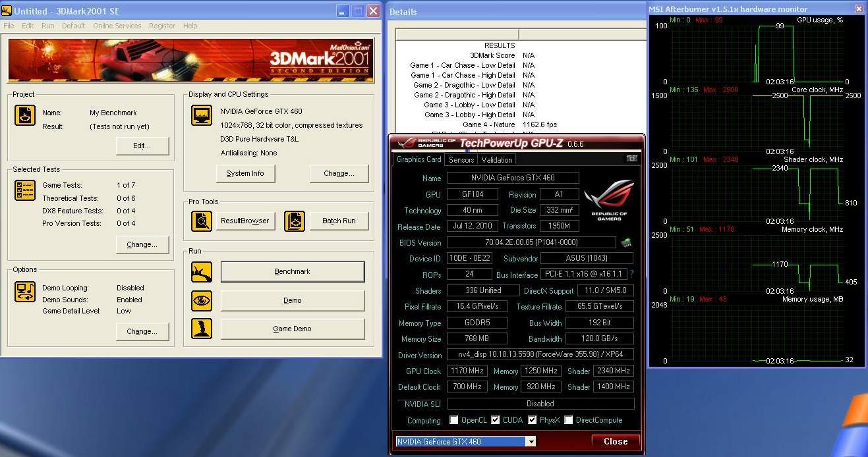Click the Close button in GPU-Z

616,441
